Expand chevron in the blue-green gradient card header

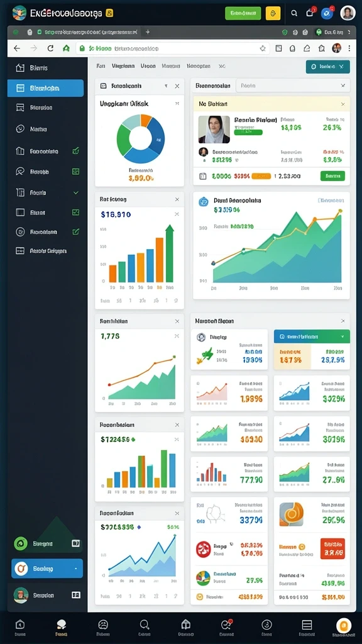click(x=343, y=336)
